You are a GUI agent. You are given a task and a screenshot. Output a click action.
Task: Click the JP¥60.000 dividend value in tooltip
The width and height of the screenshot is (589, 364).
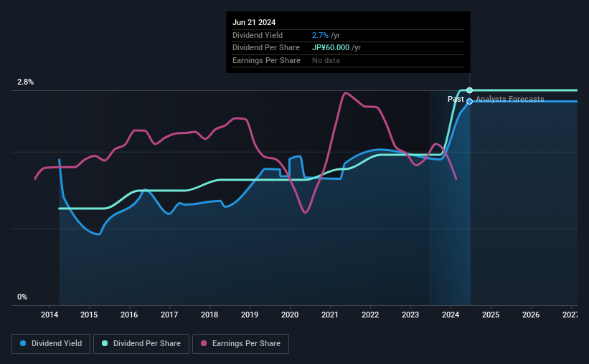331,48
